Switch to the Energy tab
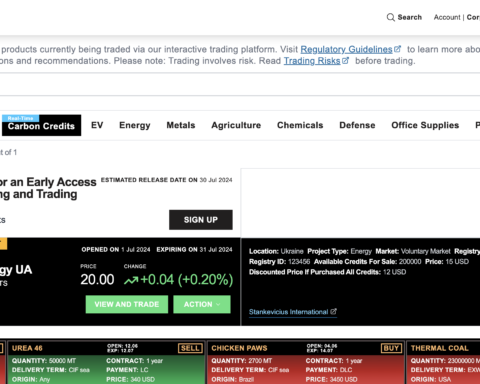Screen dimensions: 480x384 pyautogui.click(x=135, y=125)
